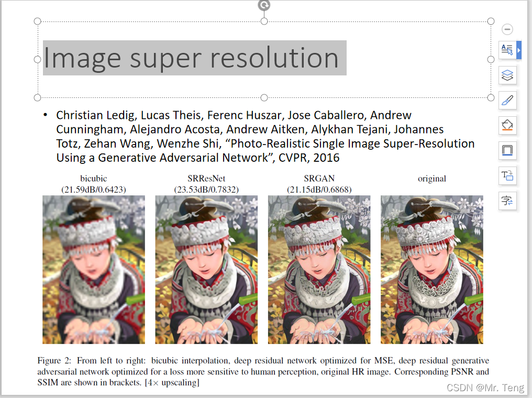Click the bullet line starting 'Christian Ledig, Lucas Theis'

point(234,115)
